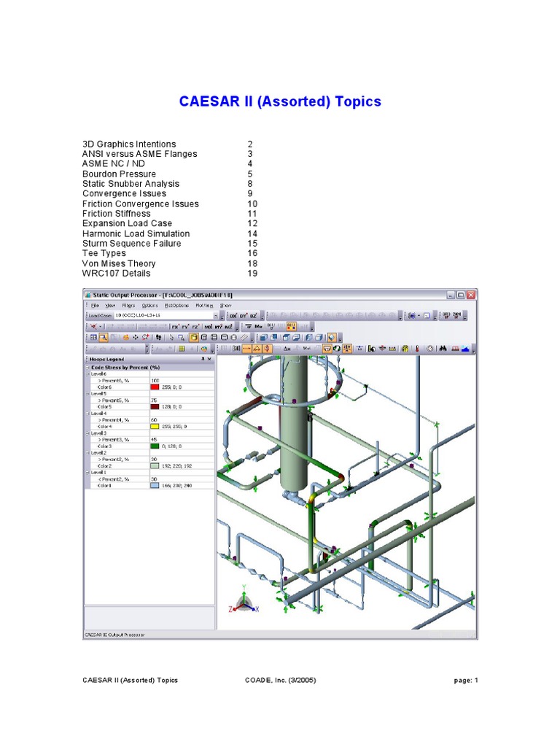Screen dimensions: 560x747
Task: Click the yellow Color4 swatch
Action: point(155,426)
